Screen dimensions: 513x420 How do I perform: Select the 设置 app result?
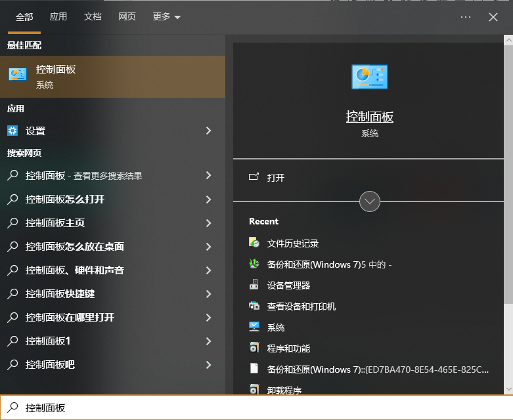click(x=112, y=131)
